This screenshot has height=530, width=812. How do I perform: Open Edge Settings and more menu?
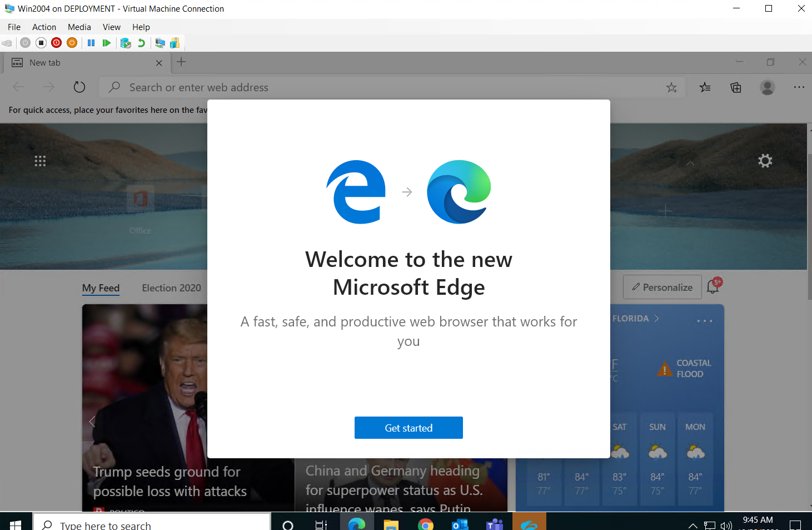[x=799, y=87]
